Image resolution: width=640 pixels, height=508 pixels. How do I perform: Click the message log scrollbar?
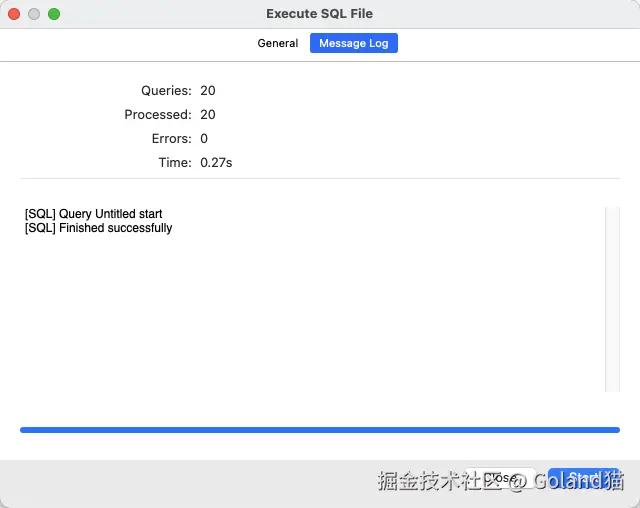tap(612, 299)
